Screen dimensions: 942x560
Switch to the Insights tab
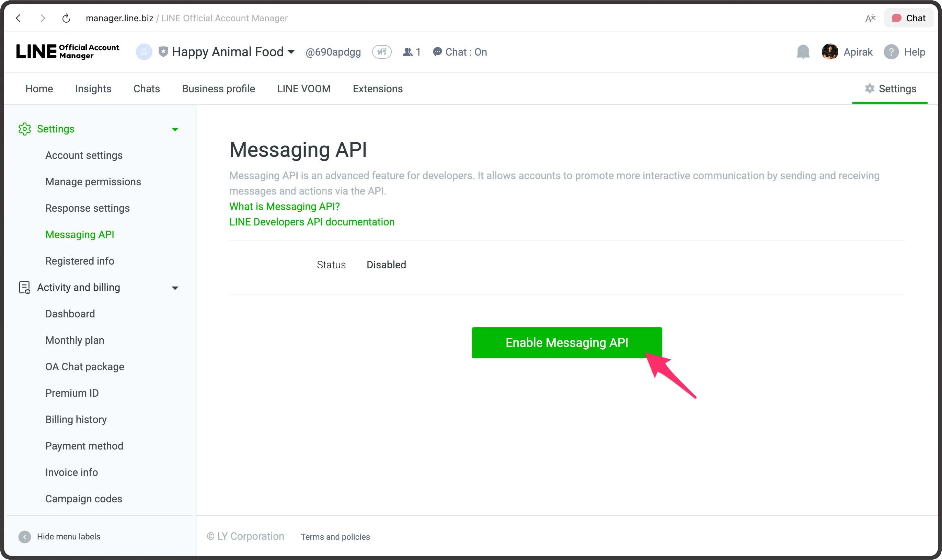[93, 88]
